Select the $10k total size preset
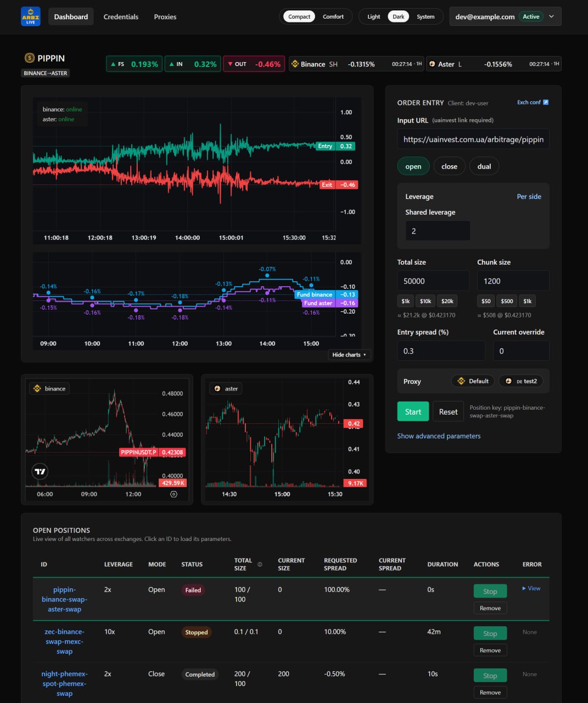Image resolution: width=588 pixels, height=703 pixels. [425, 301]
